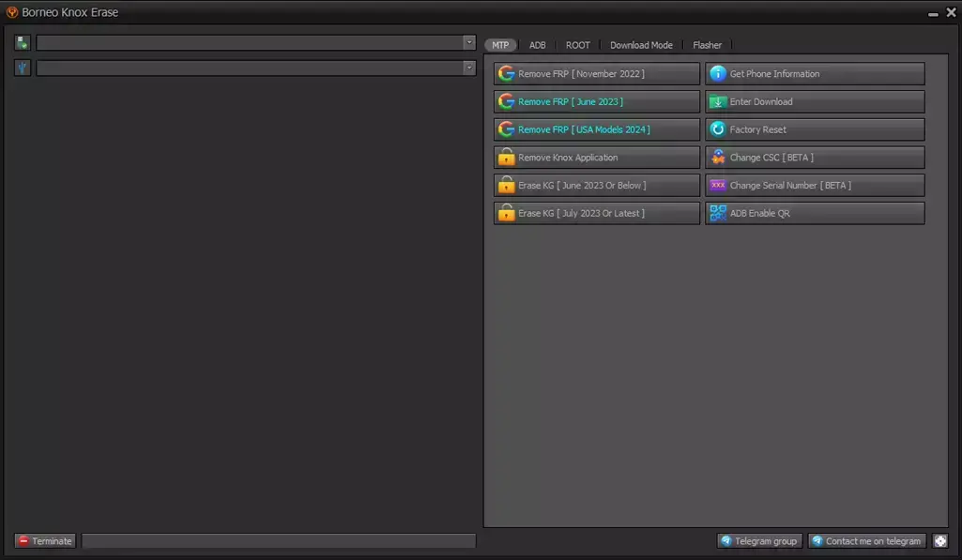Screen dimensions: 962x560
Task: Click the Enter Download button
Action: pos(815,102)
